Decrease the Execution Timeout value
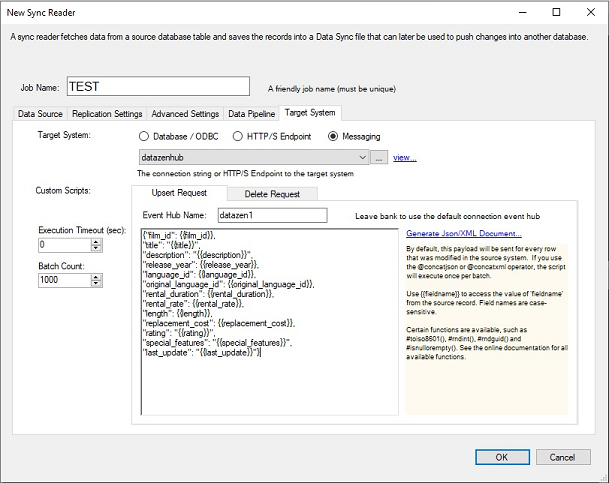609x483 pixels. pos(96,248)
